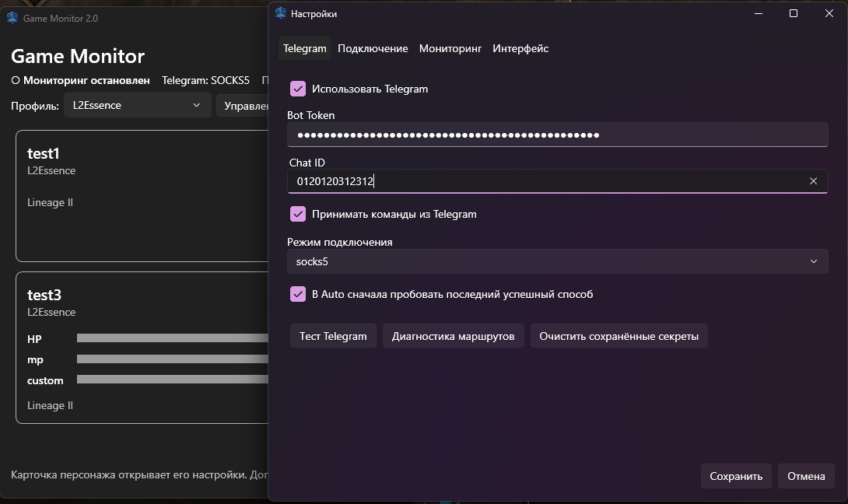Click the Режим подключения label
Image resolution: width=848 pixels, height=504 pixels.
pyautogui.click(x=340, y=242)
